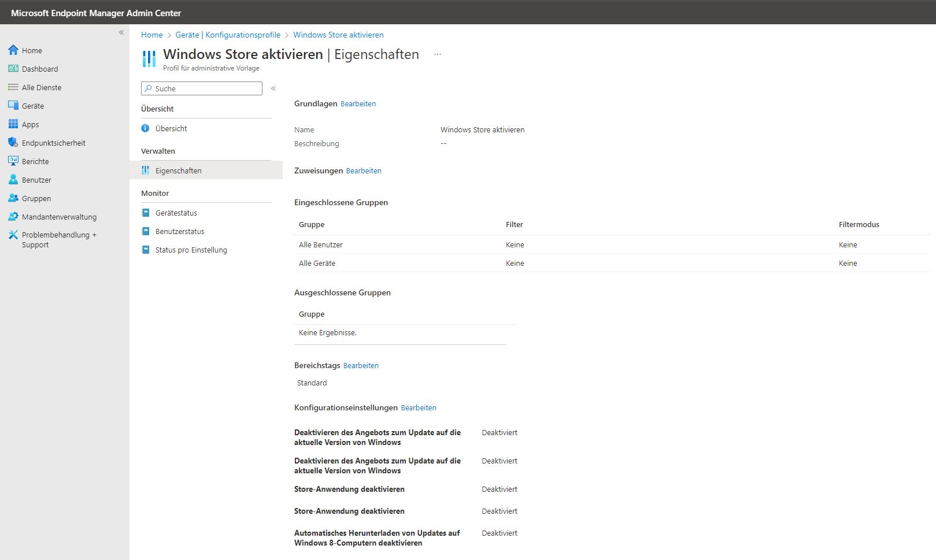Image resolution: width=936 pixels, height=560 pixels.
Task: Click Keine Ergebnisse. text
Action: click(x=328, y=333)
